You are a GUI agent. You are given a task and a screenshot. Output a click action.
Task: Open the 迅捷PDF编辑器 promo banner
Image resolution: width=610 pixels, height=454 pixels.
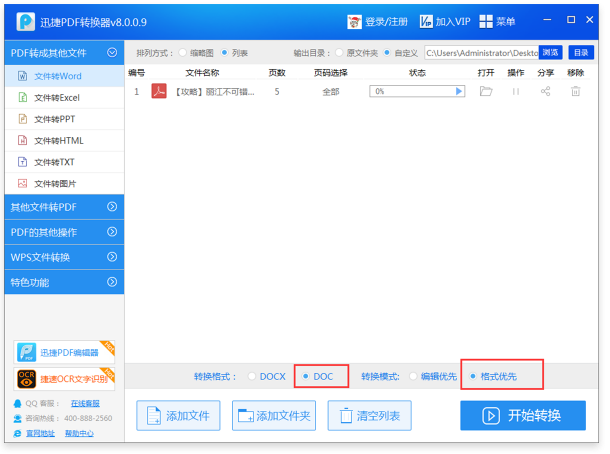coord(64,352)
